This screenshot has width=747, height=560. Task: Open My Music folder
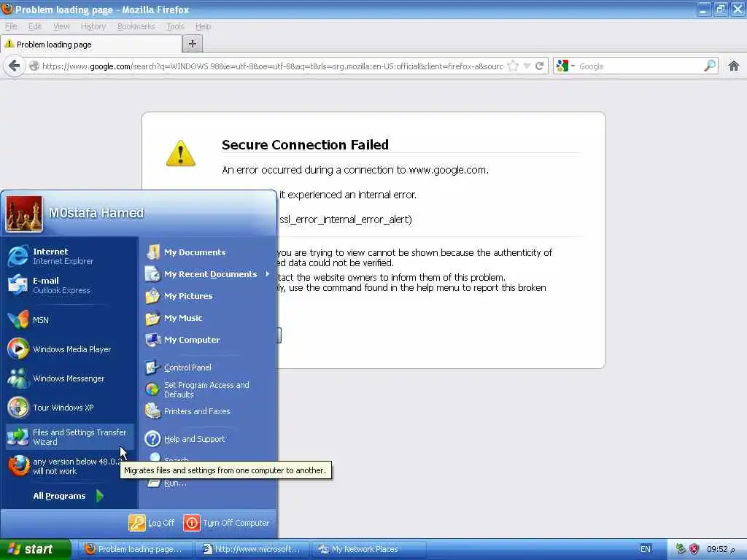coord(208,318)
